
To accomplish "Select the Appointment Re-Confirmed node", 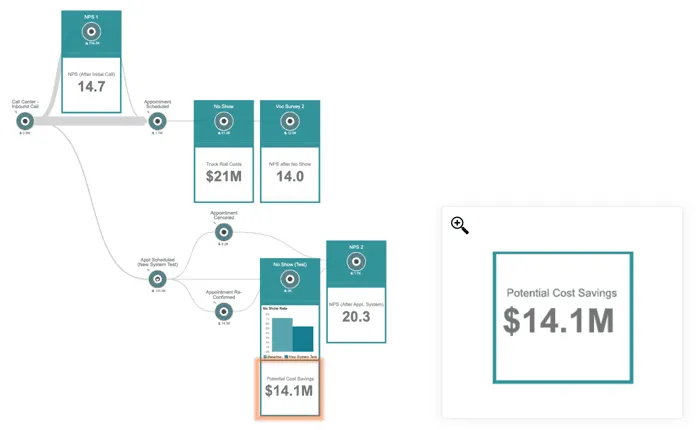I will [x=224, y=311].
